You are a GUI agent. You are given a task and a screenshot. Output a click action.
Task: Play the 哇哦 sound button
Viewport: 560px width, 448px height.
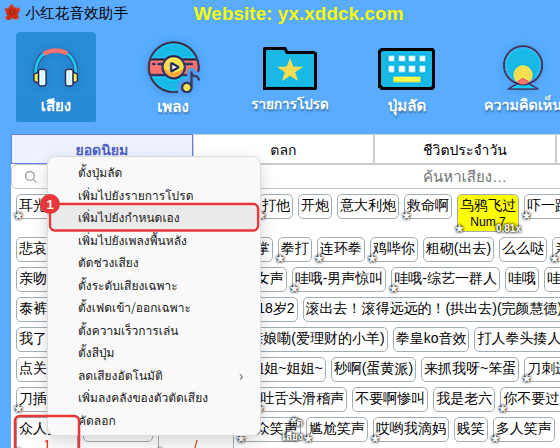[x=522, y=279]
